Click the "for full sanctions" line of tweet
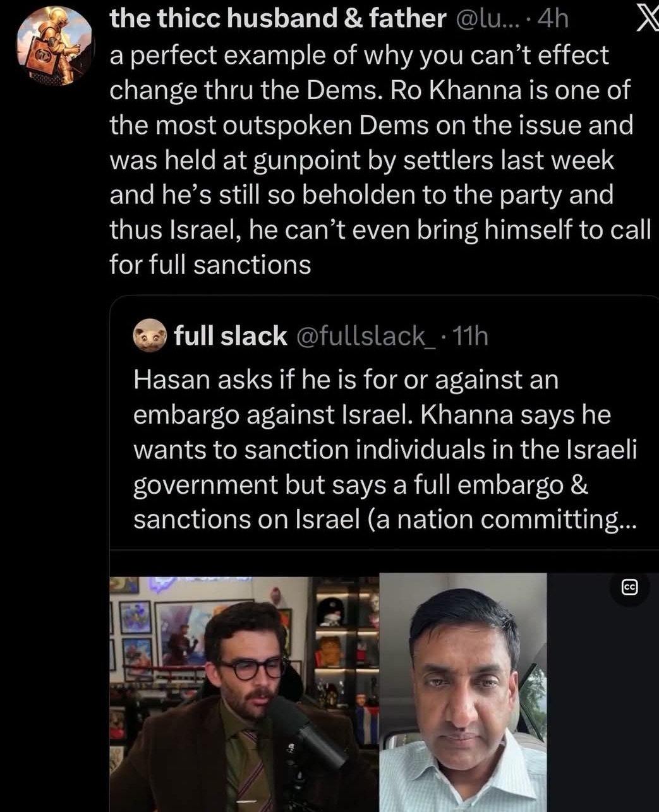The image size is (659, 812). pos(210,265)
